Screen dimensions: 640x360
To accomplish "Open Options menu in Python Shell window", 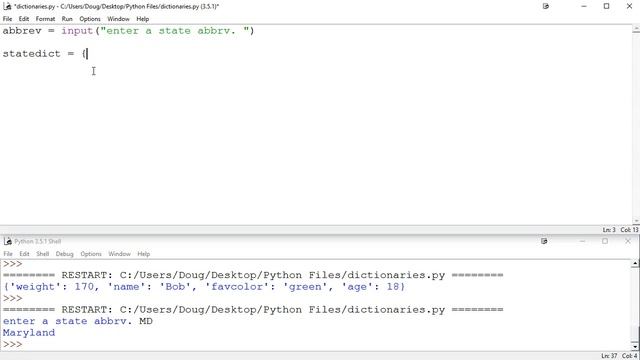I will point(91,253).
